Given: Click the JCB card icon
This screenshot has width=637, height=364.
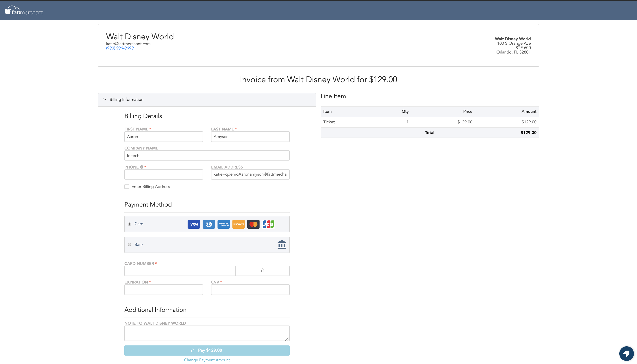Looking at the screenshot, I should point(268,224).
